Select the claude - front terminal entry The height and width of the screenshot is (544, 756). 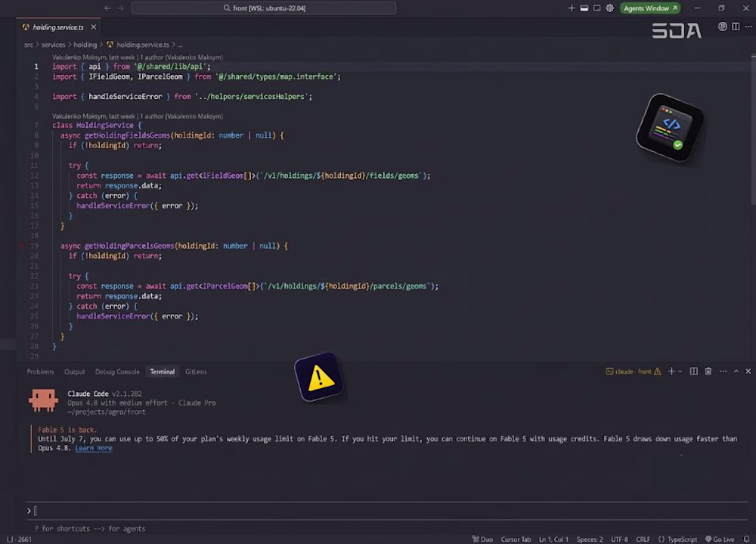tap(633, 371)
